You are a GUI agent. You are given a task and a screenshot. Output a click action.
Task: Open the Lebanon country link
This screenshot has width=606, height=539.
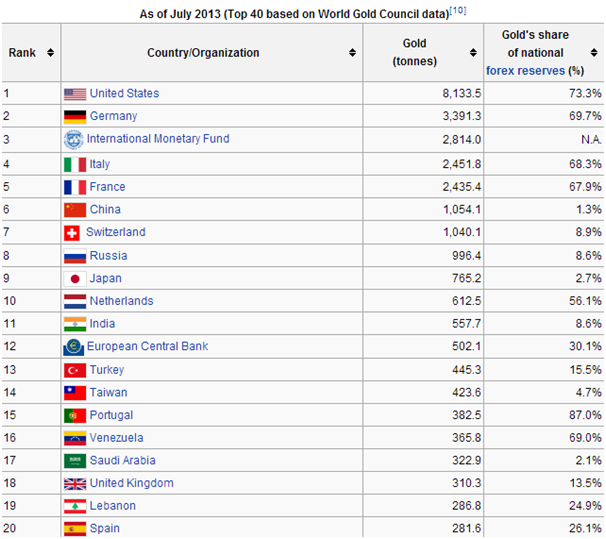pos(112,506)
